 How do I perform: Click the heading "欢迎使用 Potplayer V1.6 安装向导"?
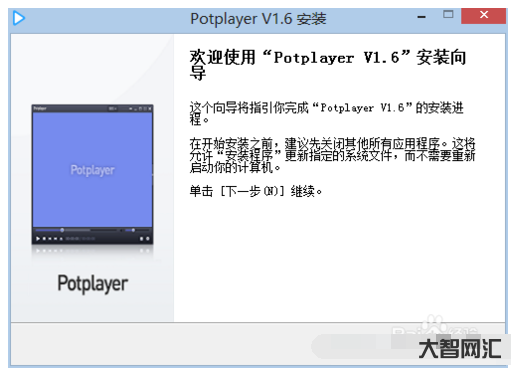click(328, 65)
